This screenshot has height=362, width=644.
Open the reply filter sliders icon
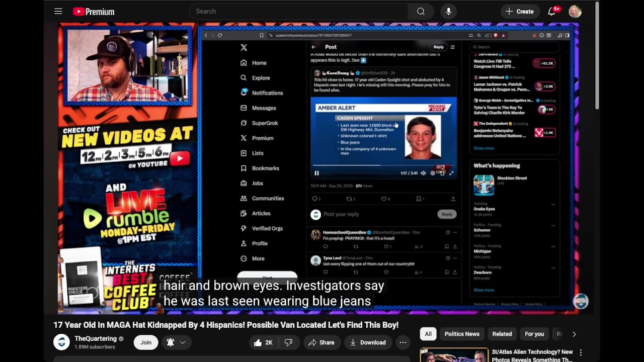click(x=453, y=47)
